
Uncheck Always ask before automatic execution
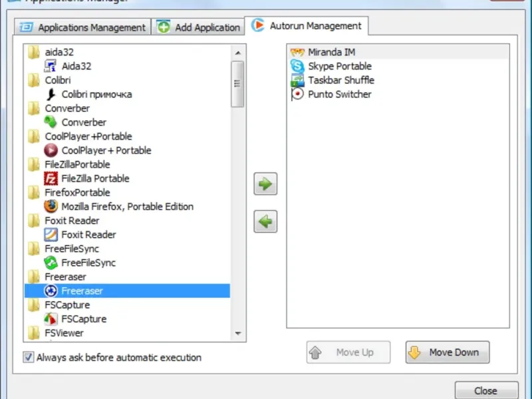click(28, 357)
